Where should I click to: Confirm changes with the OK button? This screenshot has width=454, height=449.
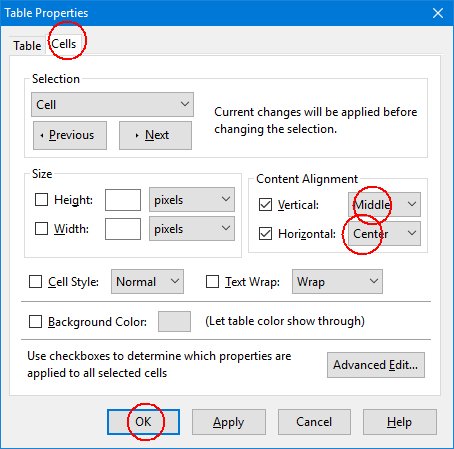click(143, 422)
